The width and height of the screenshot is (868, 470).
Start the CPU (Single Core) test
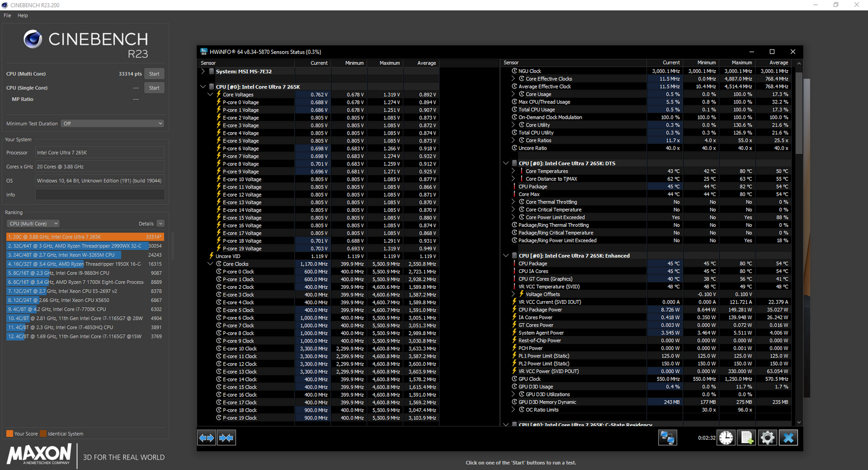pos(154,88)
